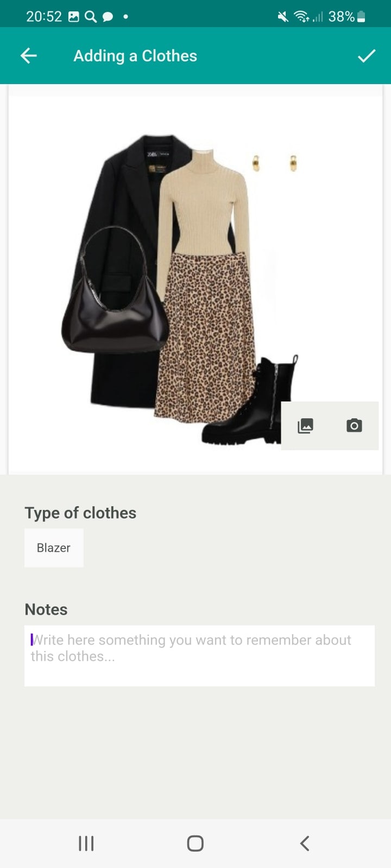The image size is (391, 868).
Task: Tap the Adding a Clothes title
Action: click(x=135, y=56)
